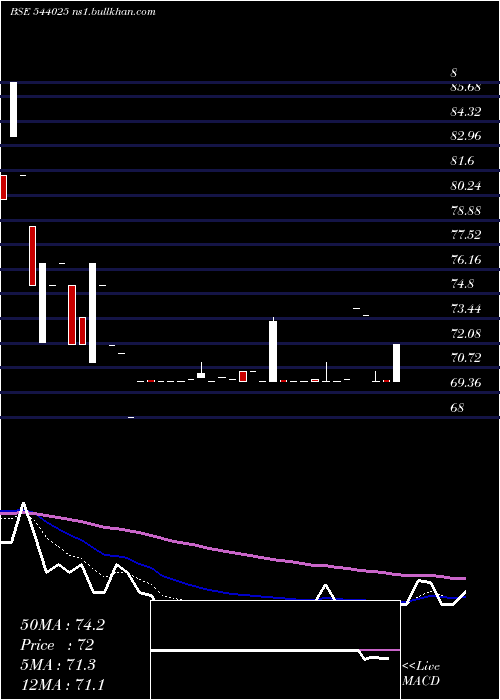This screenshot has height=700, width=500.
Task: Select the 80.24 price axis label
Action: (x=466, y=186)
